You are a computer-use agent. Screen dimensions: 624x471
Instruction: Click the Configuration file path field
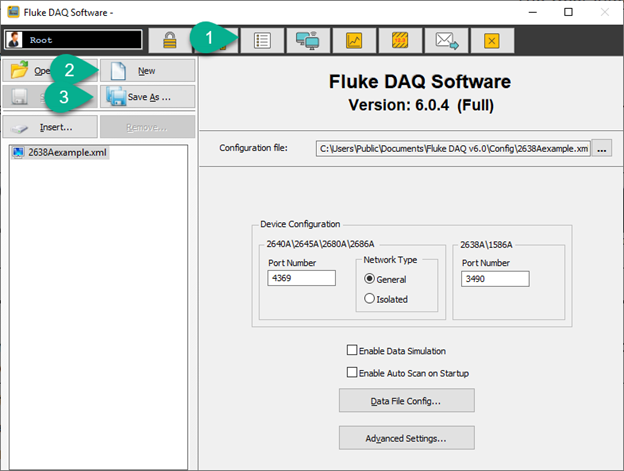pos(453,148)
